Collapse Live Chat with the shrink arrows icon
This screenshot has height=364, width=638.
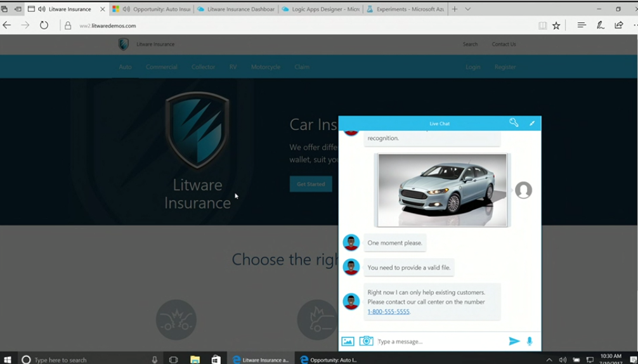[532, 123]
